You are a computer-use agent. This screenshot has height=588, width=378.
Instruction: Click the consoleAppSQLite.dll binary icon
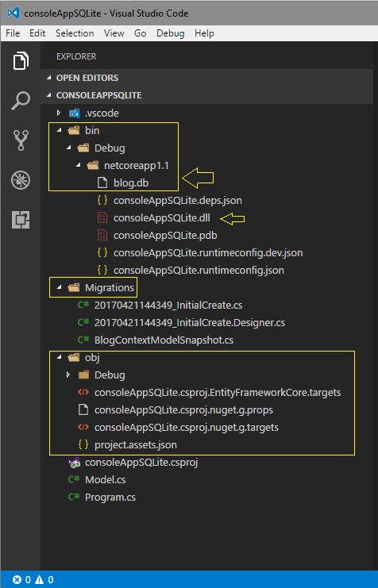(x=102, y=218)
